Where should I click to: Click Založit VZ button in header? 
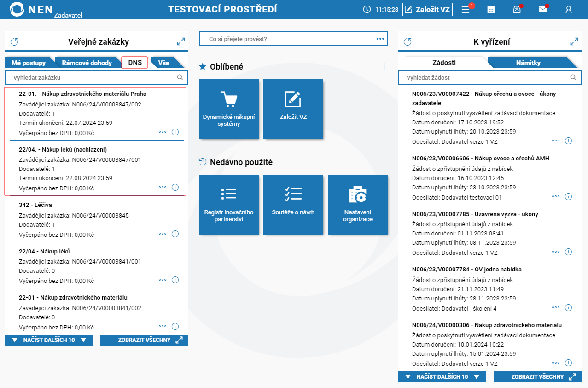coord(427,9)
